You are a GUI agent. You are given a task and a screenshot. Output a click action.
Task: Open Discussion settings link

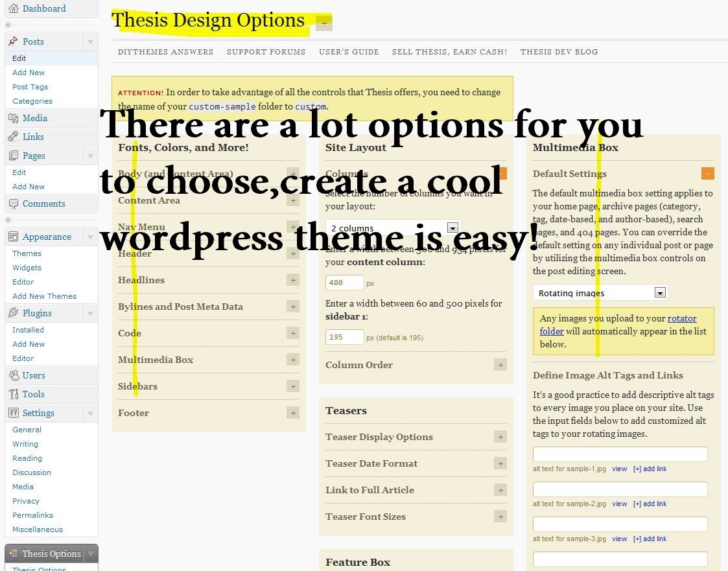click(32, 472)
